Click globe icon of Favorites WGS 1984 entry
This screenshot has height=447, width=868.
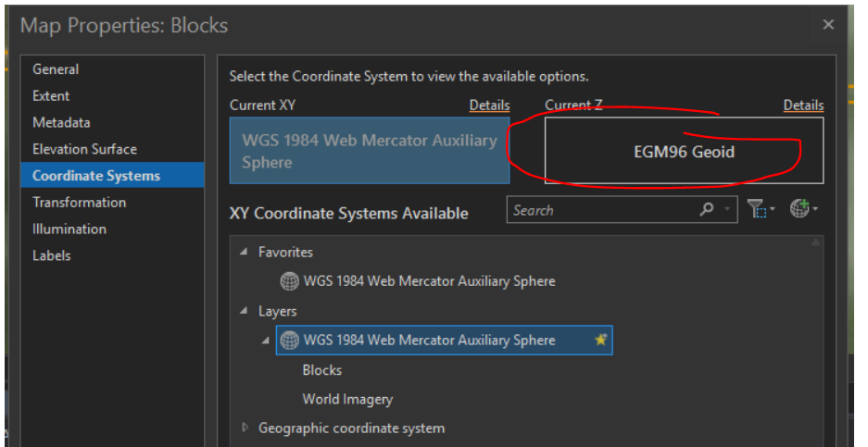click(289, 280)
